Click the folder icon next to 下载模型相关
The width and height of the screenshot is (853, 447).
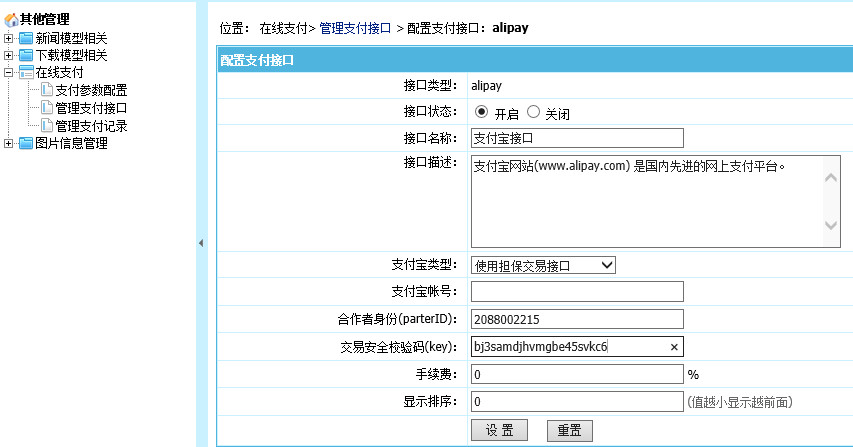pos(26,55)
